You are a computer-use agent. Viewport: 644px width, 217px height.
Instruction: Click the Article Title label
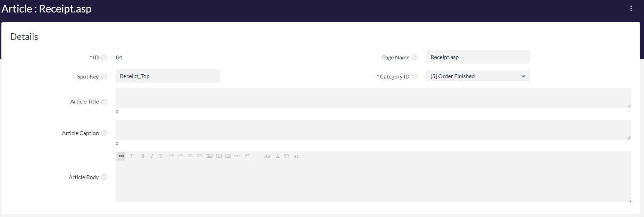tap(84, 102)
